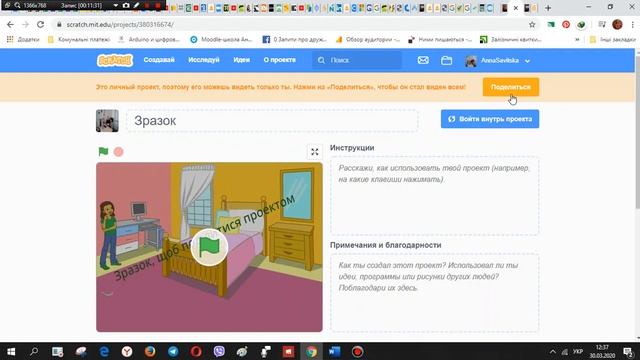Open Viber from taskbar
640x360 pixels.
click(x=219, y=351)
